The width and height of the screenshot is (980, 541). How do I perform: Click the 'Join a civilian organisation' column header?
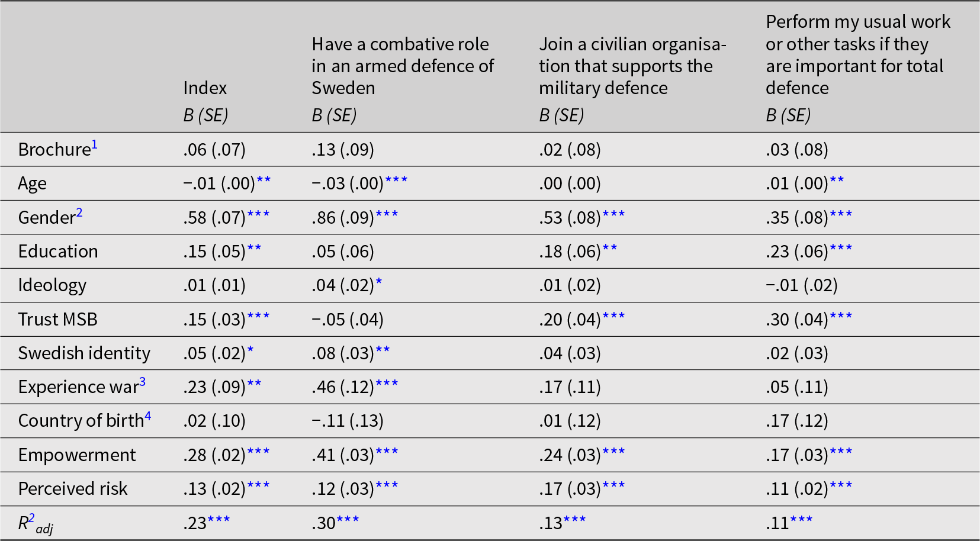[x=632, y=66]
